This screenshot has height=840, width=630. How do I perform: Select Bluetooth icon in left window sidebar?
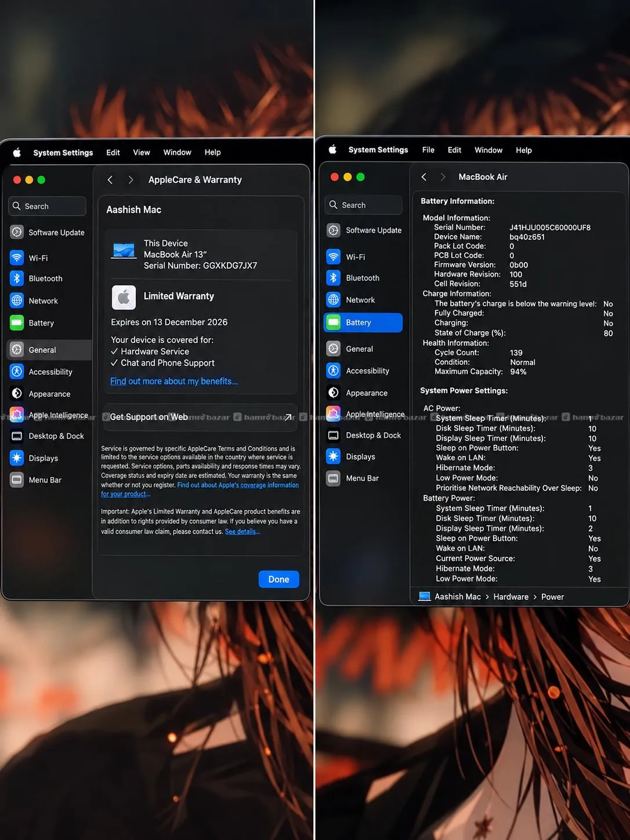pos(17,278)
